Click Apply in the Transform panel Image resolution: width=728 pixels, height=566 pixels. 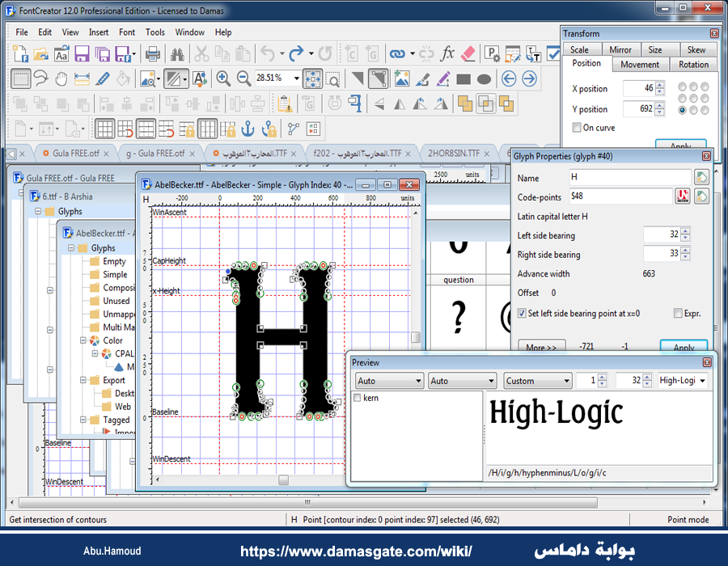pos(680,144)
